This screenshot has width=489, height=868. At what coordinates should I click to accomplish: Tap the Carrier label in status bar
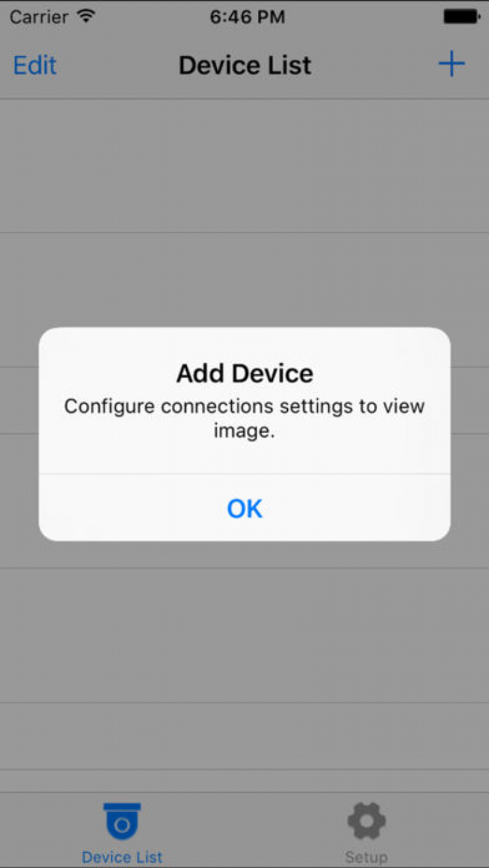pos(40,17)
